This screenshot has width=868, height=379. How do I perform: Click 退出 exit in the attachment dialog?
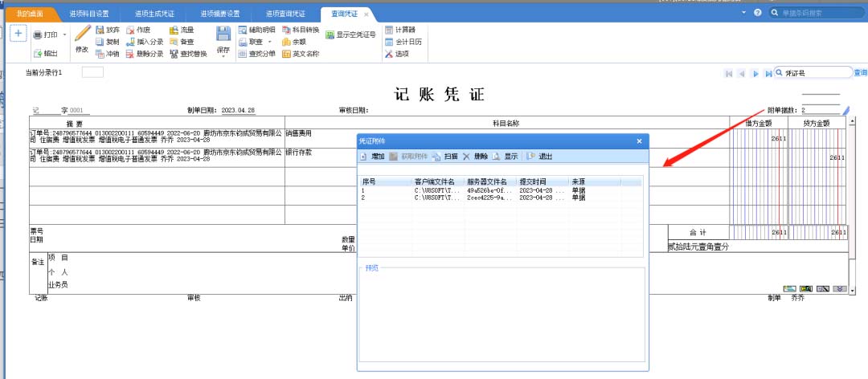point(539,157)
